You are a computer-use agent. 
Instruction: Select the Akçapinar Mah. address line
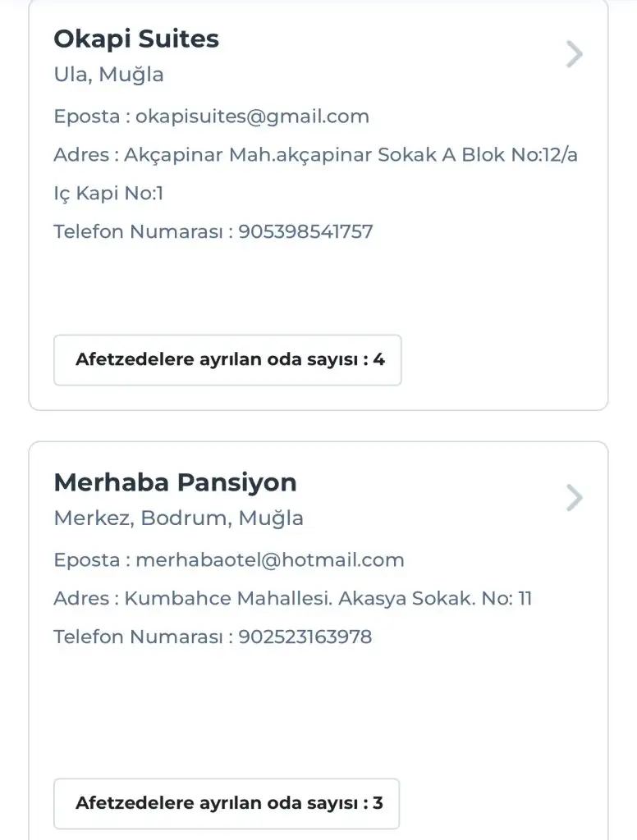tap(351, 155)
